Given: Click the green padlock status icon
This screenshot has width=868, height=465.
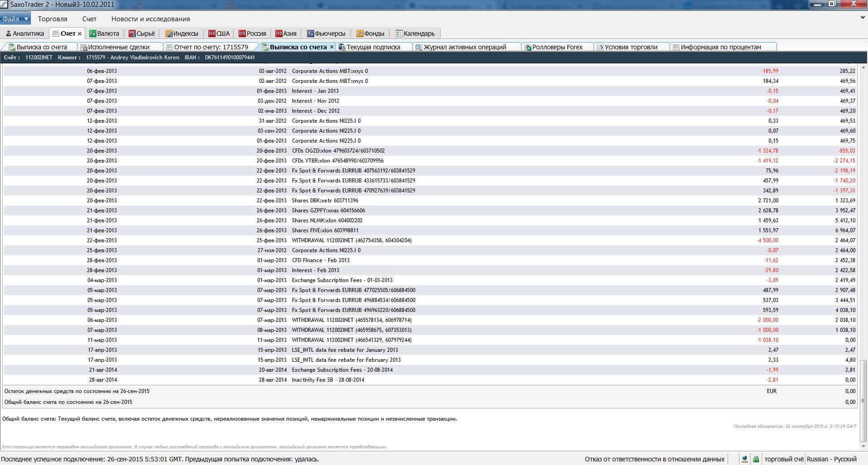Looking at the screenshot, I should click(x=756, y=459).
